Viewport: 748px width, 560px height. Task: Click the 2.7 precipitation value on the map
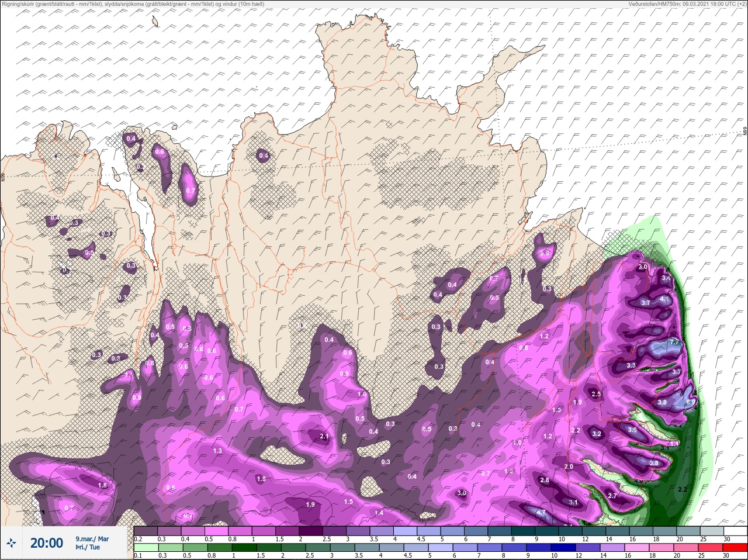click(612, 496)
